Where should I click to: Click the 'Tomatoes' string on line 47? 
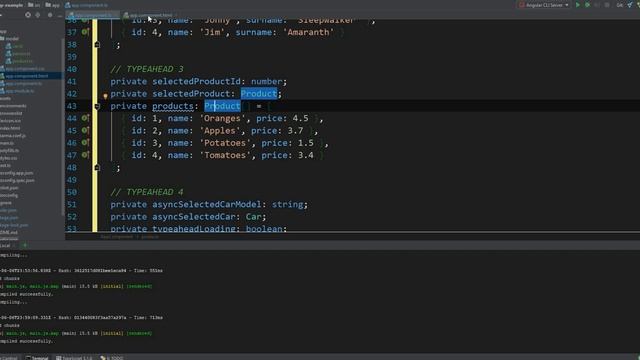(225, 155)
